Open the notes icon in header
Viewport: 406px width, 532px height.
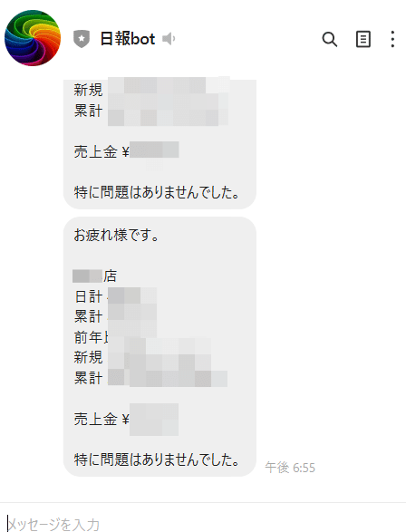coord(362,39)
